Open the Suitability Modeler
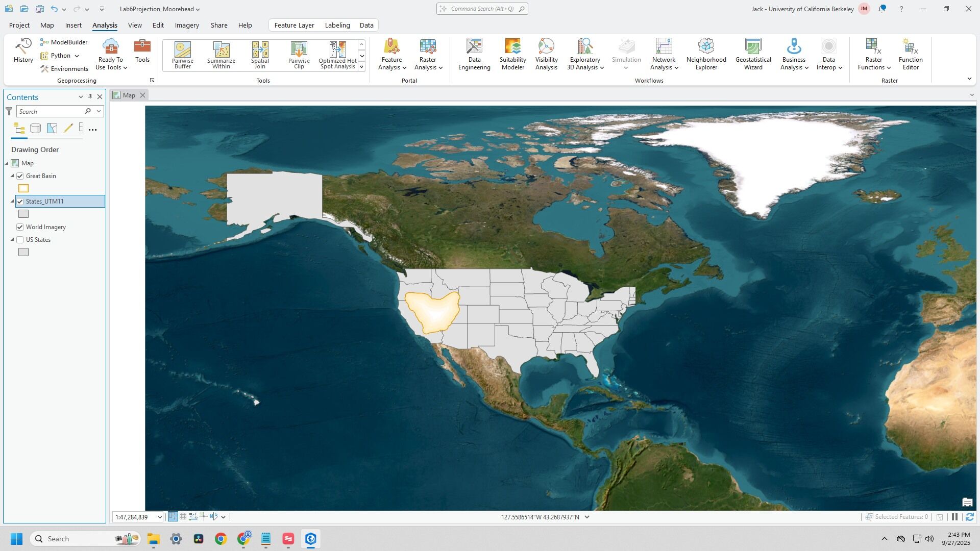Image resolution: width=980 pixels, height=551 pixels. 512,54
